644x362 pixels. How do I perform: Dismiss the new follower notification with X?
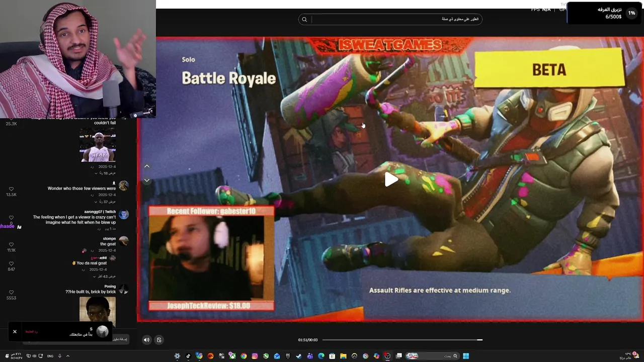15,332
